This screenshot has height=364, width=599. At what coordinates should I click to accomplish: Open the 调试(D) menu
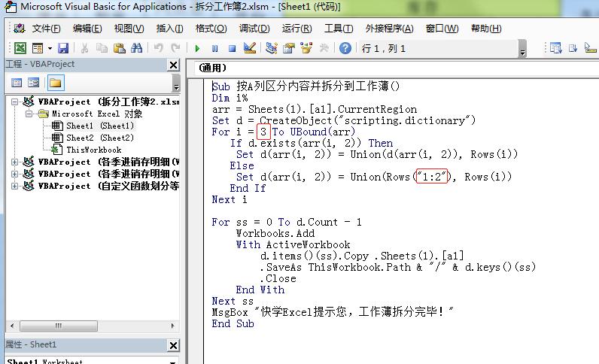coord(254,29)
